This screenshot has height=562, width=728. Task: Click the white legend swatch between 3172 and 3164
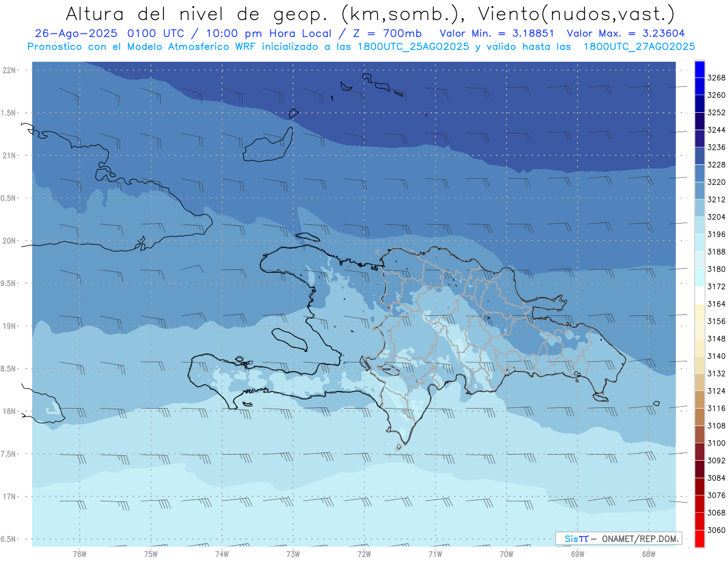tap(699, 295)
